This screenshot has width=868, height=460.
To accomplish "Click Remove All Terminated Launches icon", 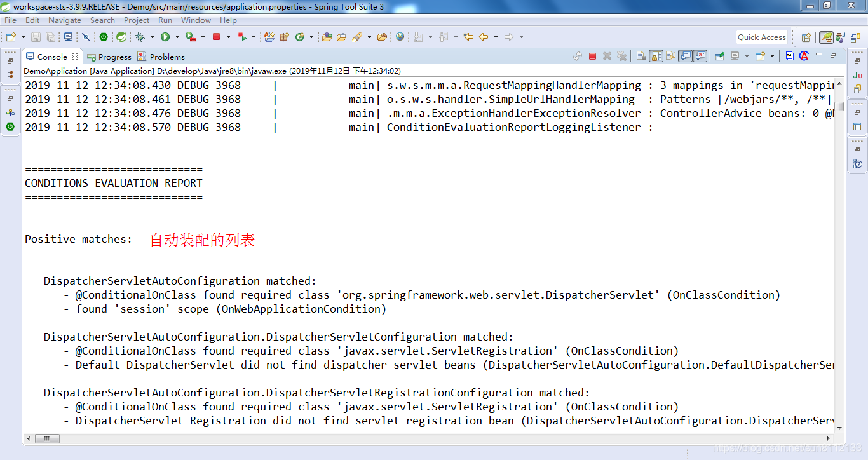I will pos(621,56).
